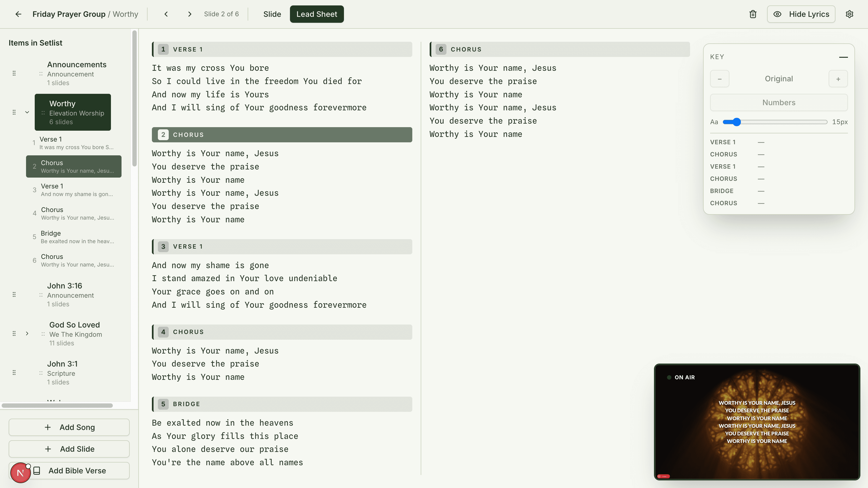Viewport: 868px width, 488px height.
Task: Click section 3 VERSE 1 header
Action: pyautogui.click(x=282, y=246)
